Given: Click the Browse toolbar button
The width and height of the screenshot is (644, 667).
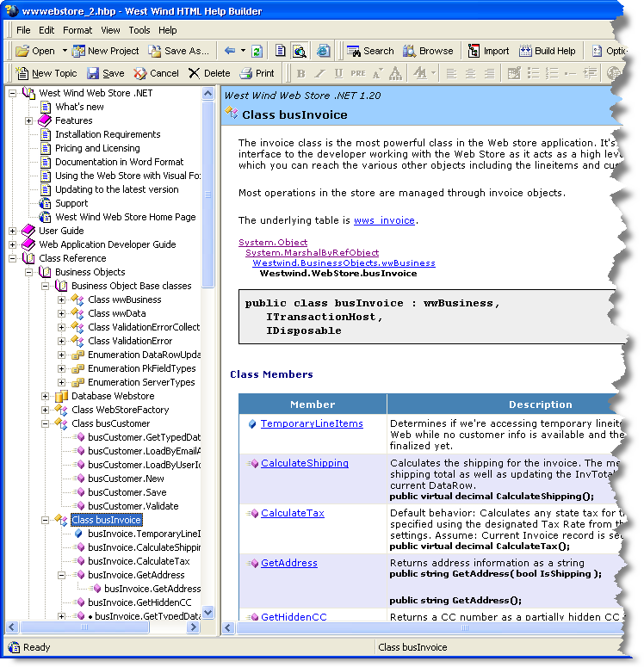Looking at the screenshot, I should click(428, 51).
